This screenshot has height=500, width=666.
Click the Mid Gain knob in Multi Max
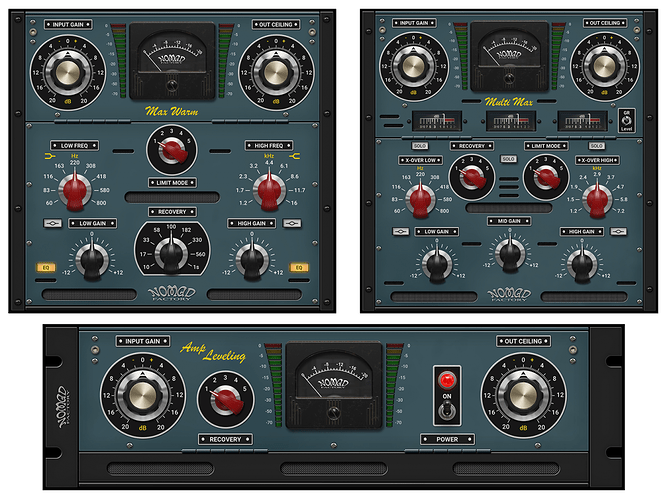(510, 254)
